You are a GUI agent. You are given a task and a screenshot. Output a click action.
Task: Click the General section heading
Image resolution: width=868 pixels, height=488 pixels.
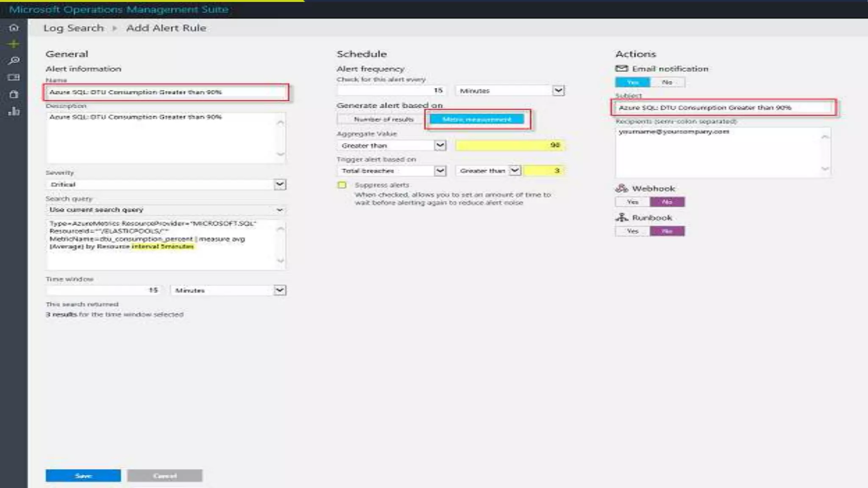67,54
